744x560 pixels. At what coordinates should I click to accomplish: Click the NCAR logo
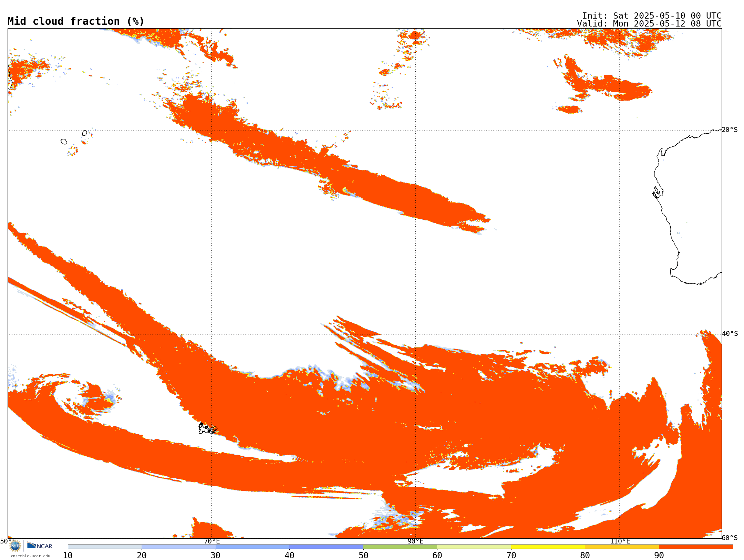40,546
